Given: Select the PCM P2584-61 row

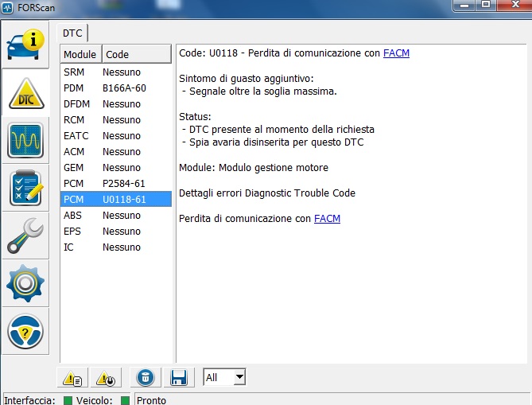Looking at the screenshot, I should (x=116, y=184).
